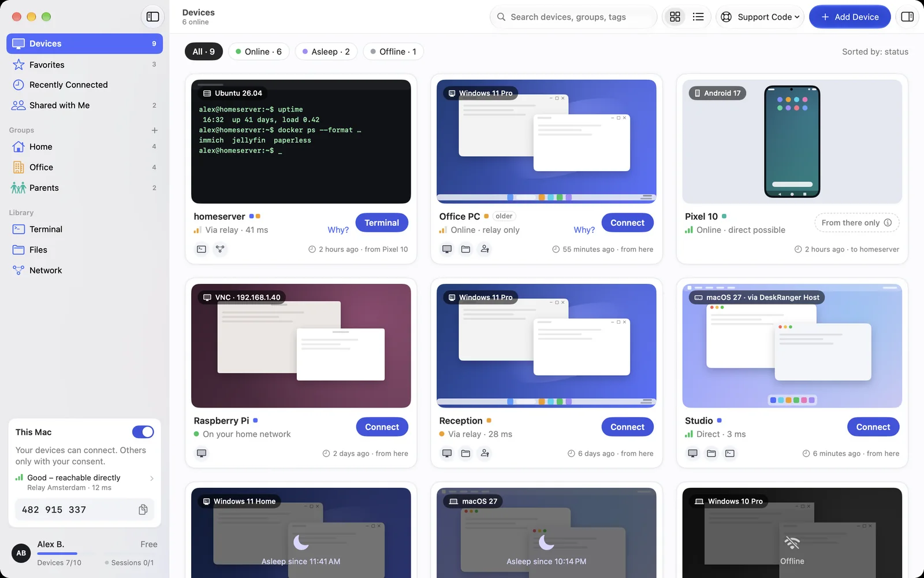Filter devices by Online status
The height and width of the screenshot is (578, 924).
click(x=259, y=51)
